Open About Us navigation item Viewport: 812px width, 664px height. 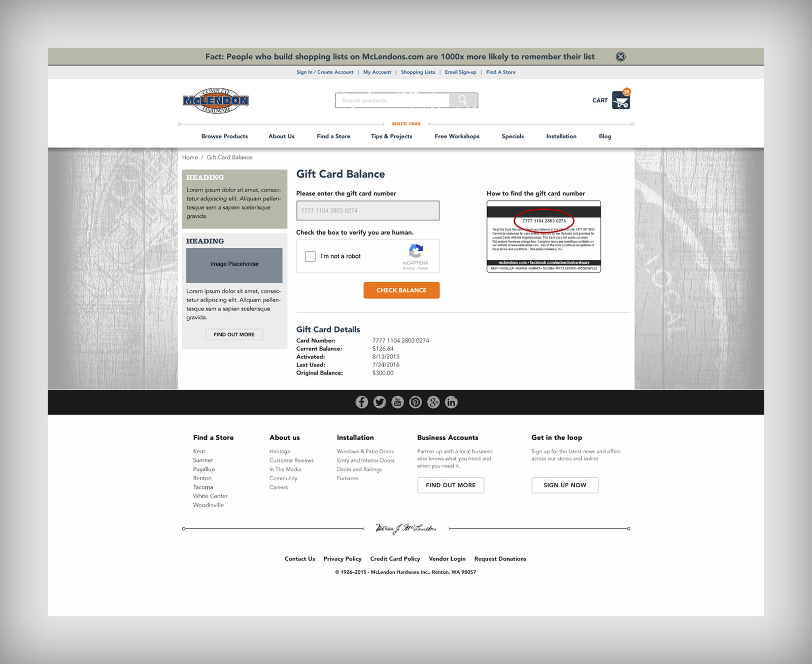281,137
